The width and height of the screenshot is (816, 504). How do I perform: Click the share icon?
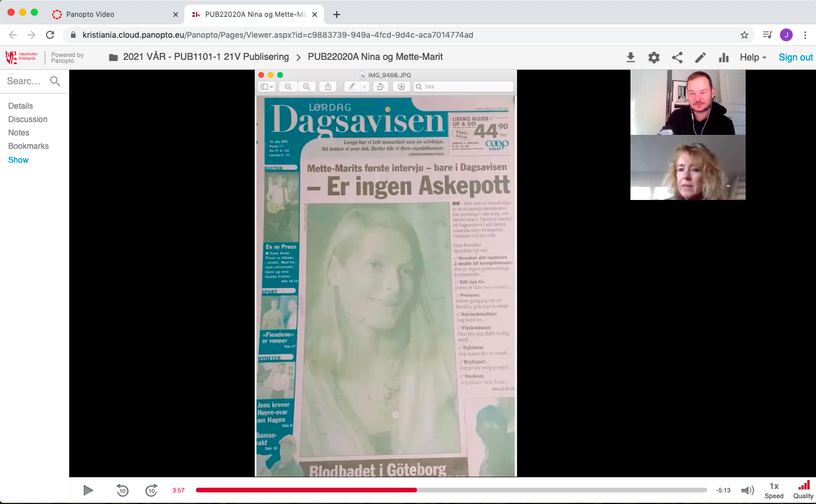point(677,58)
